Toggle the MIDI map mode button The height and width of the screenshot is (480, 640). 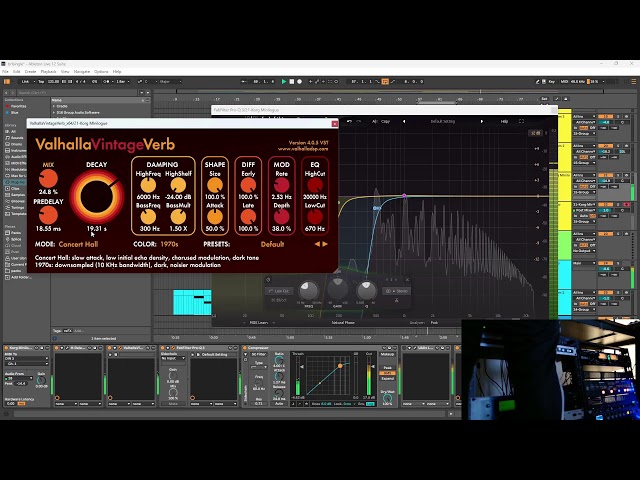[x=564, y=82]
